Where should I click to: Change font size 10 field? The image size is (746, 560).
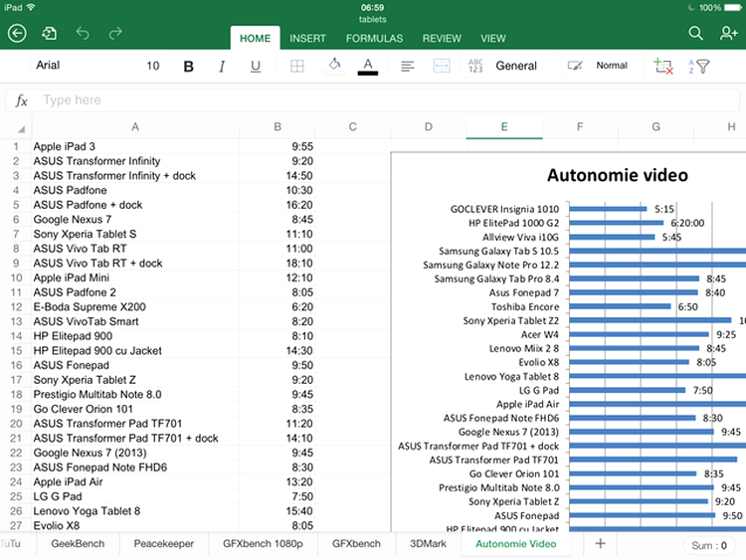tap(153, 66)
